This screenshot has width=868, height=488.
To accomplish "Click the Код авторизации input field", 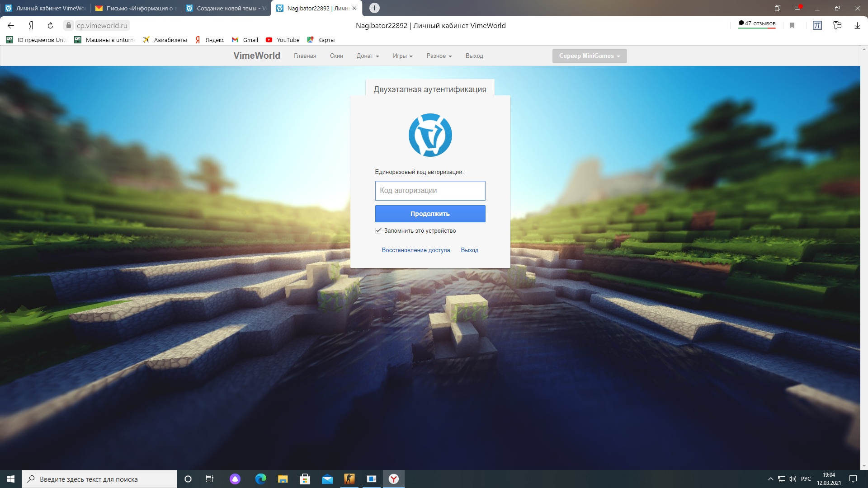I will pyautogui.click(x=430, y=190).
